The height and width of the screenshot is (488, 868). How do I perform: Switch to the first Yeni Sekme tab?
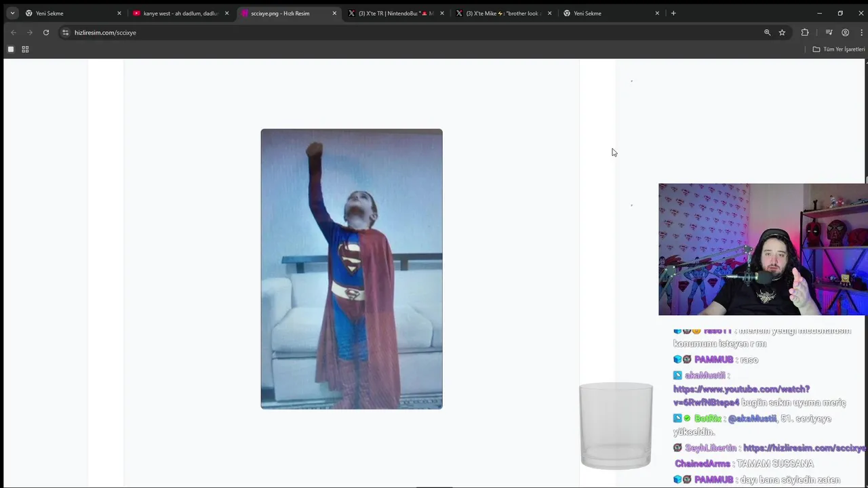(x=73, y=13)
